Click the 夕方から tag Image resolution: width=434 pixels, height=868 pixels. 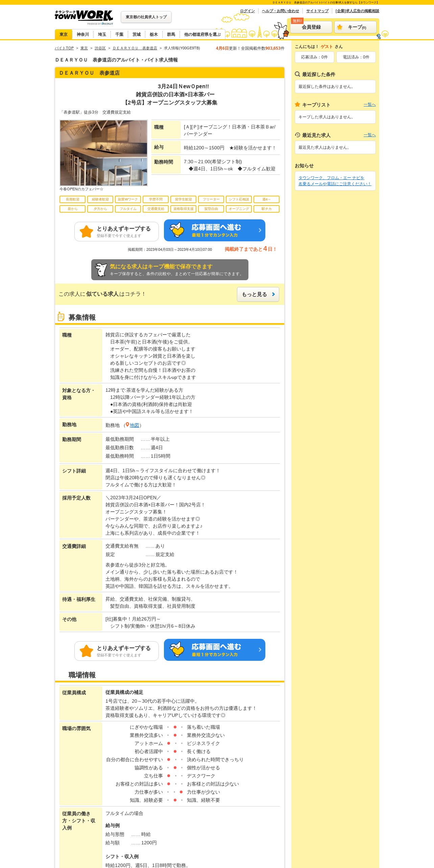(100, 209)
